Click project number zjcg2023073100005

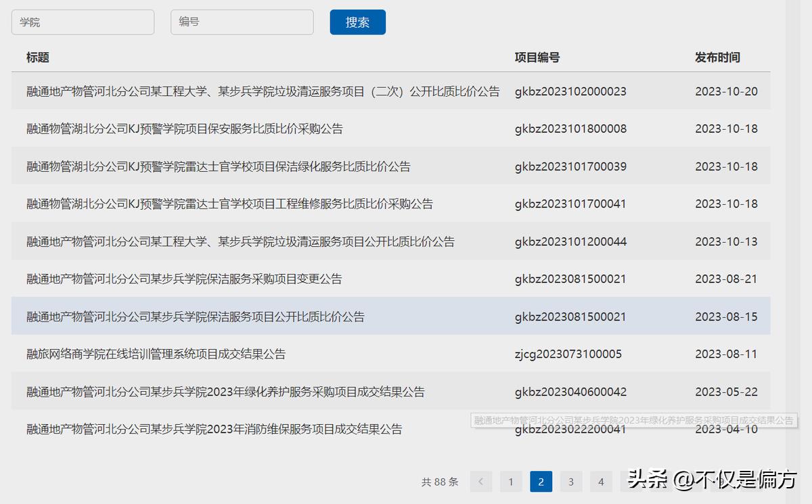(x=568, y=354)
